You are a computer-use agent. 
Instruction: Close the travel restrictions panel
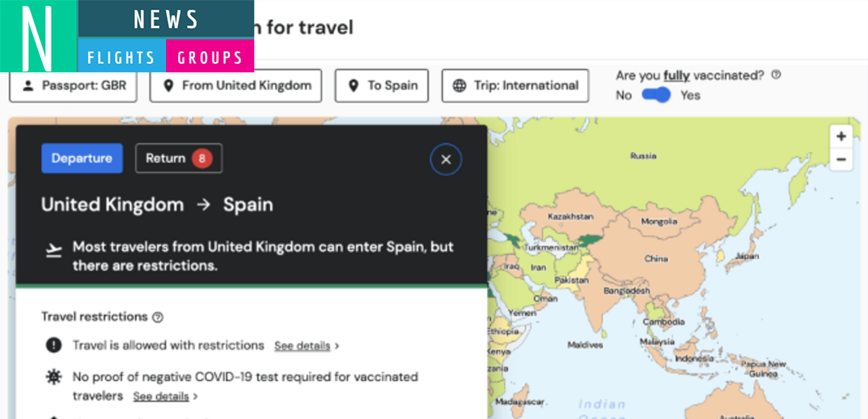pos(446,160)
